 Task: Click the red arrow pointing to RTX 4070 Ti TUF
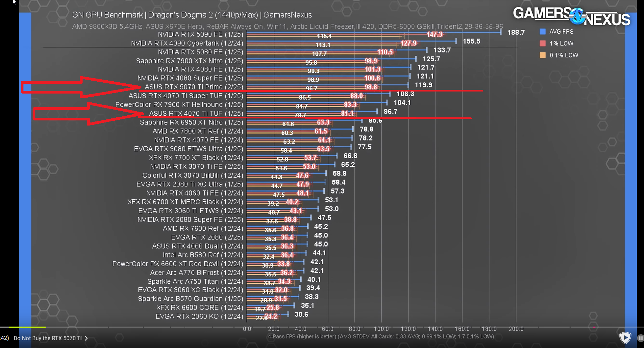point(89,114)
